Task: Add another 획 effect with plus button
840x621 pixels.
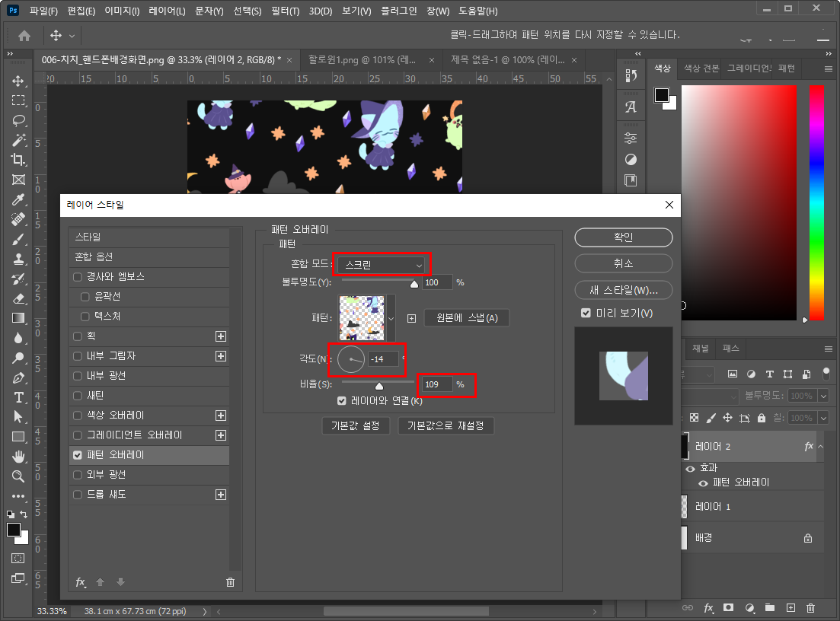Action: point(221,336)
